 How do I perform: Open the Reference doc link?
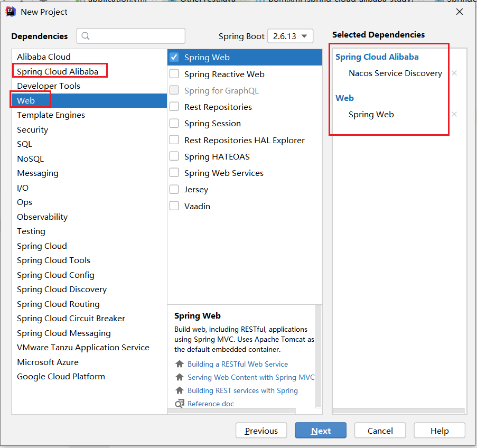tap(211, 404)
